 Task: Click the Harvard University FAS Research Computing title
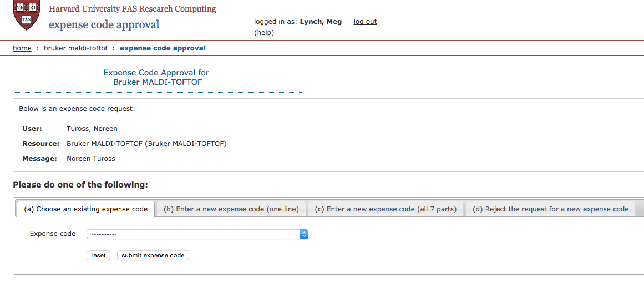tap(132, 9)
